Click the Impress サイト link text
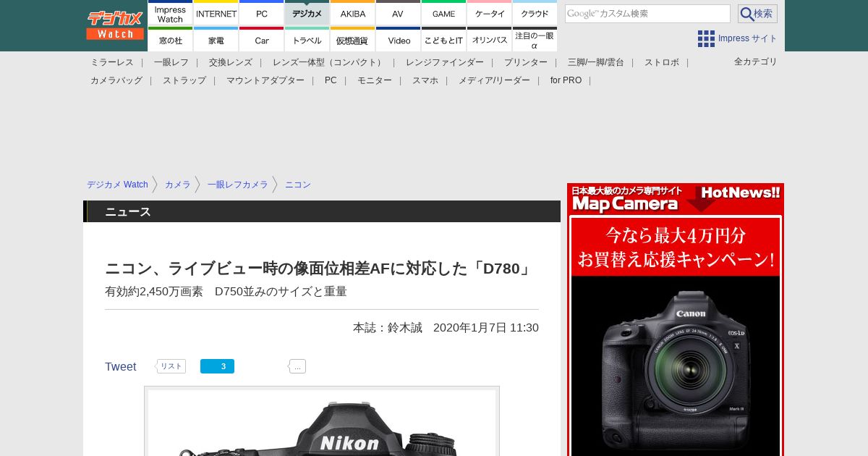The width and height of the screenshot is (868, 456). [748, 38]
